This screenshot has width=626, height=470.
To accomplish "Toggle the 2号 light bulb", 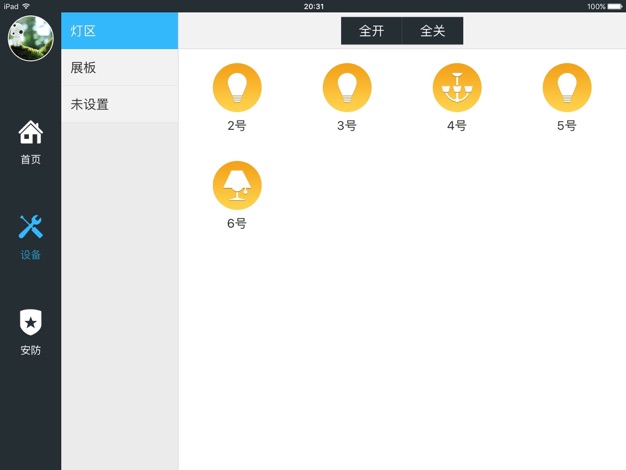I will tap(237, 87).
